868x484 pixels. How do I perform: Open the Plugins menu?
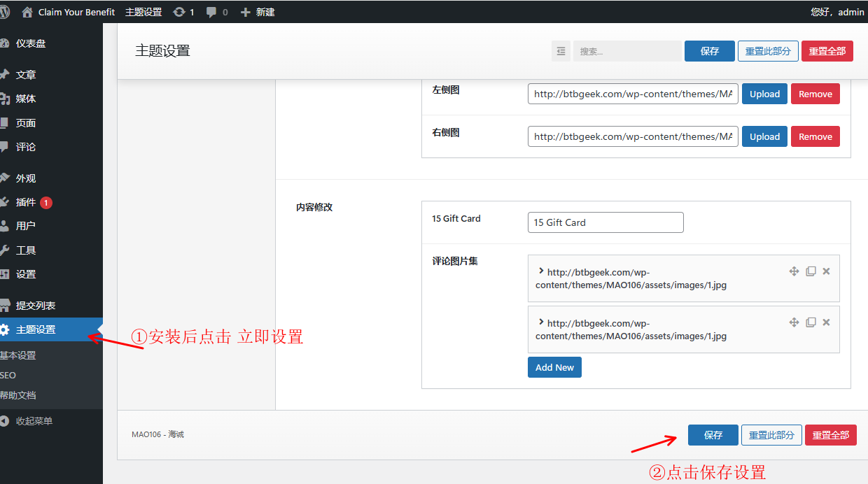pyautogui.click(x=26, y=202)
